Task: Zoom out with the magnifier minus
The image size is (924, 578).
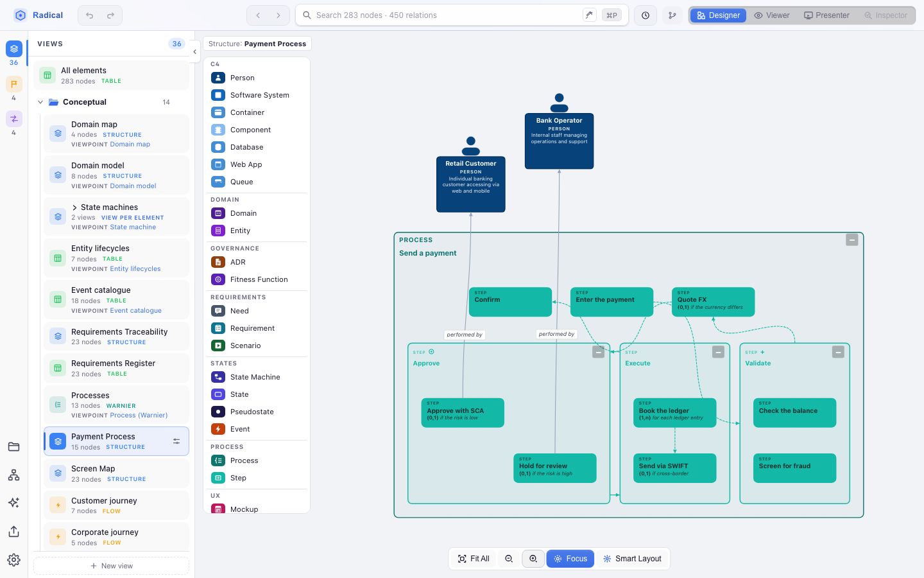Action: (x=509, y=559)
